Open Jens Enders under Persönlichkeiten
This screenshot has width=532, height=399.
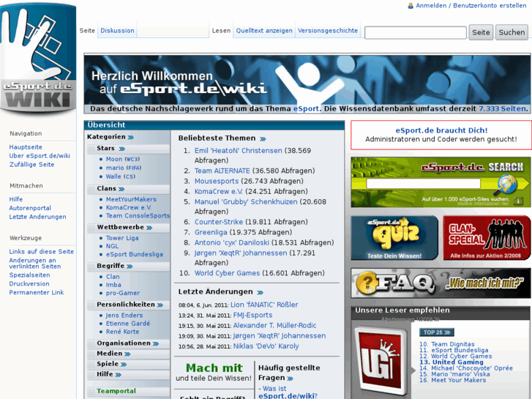tap(124, 316)
